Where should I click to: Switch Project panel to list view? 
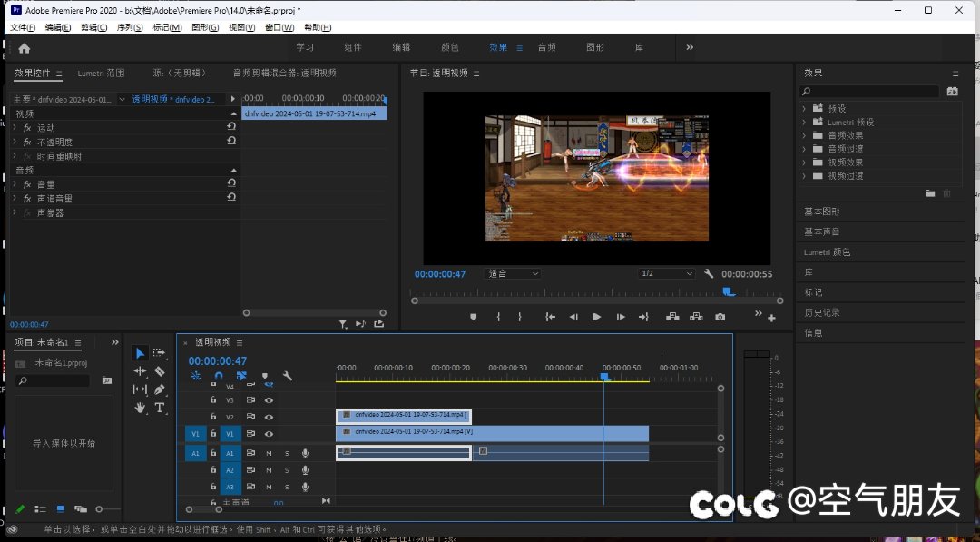[40, 509]
